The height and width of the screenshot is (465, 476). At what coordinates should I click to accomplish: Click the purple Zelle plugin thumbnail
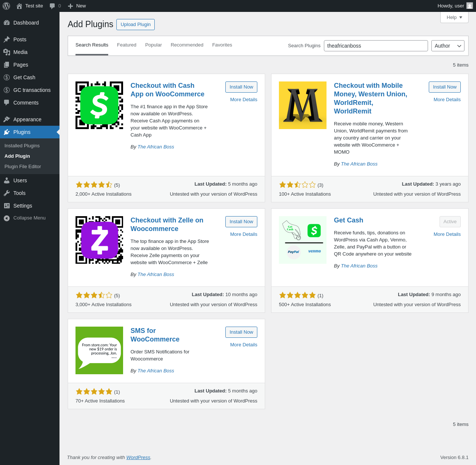tap(99, 240)
